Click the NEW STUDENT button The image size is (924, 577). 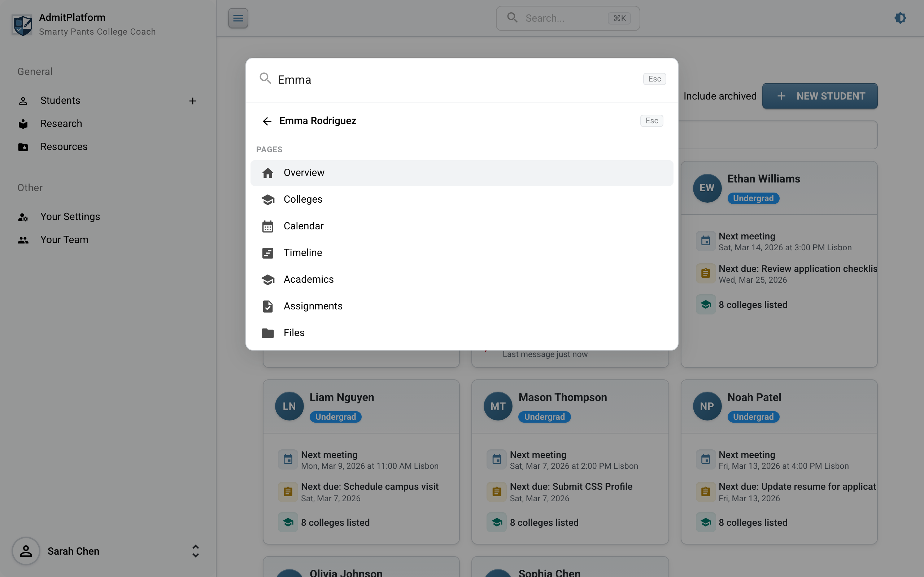(x=819, y=96)
